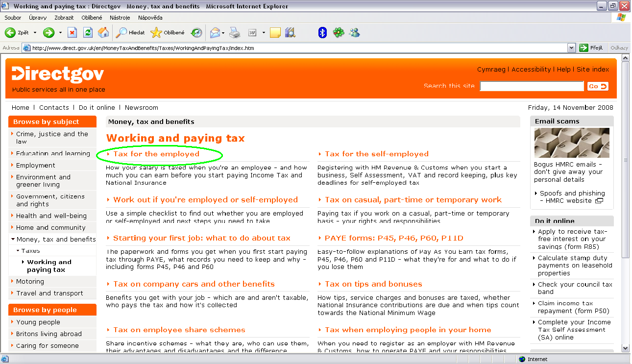Open the Nápověda menu
Viewport: 632px width, 364px height.
[150, 18]
